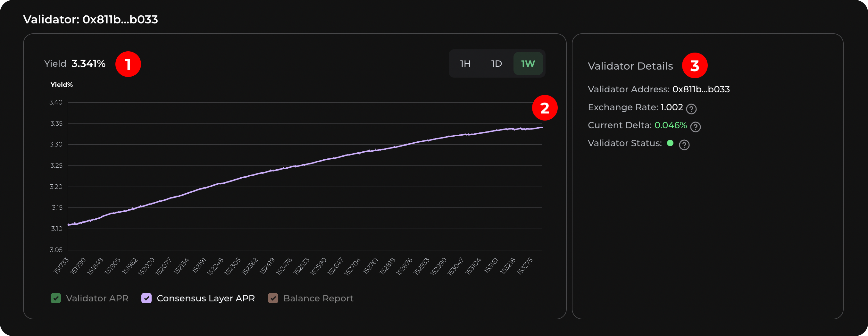
Task: Click the green Validator Status indicator dot
Action: [x=670, y=143]
